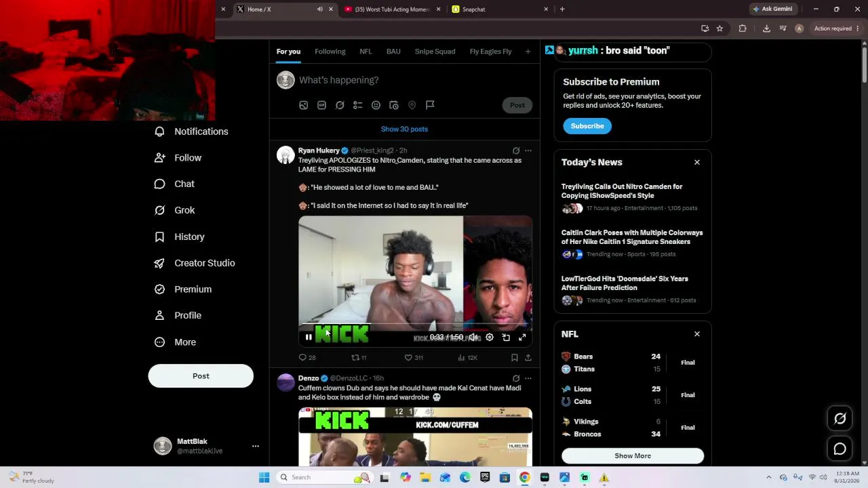Screen dimensions: 868x488
Task: Open Treyliving Calls Out Nitro Camden news
Action: coord(633,197)
